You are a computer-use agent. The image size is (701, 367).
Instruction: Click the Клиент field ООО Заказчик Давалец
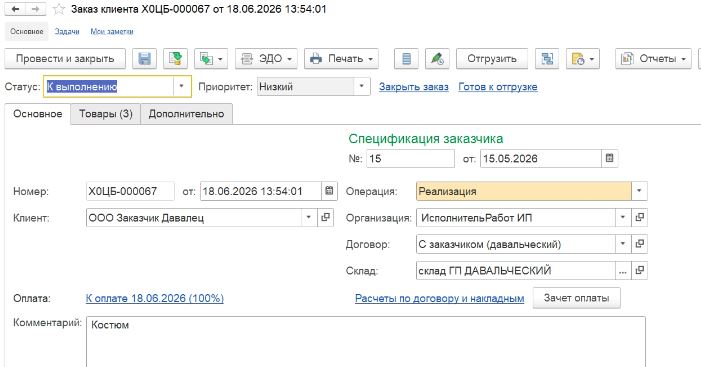194,218
